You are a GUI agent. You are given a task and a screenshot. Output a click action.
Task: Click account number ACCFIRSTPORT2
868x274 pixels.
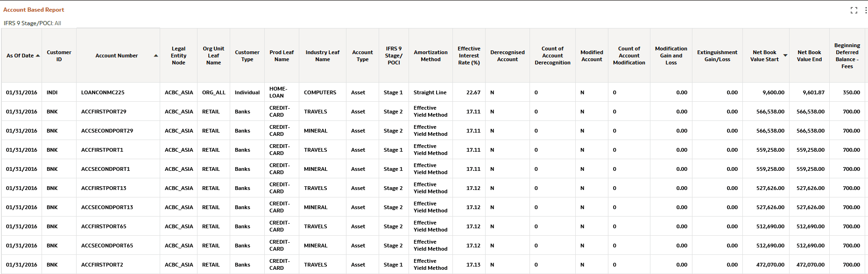click(x=102, y=265)
